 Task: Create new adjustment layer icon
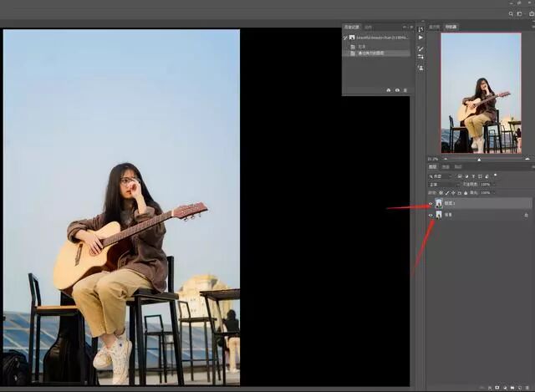click(x=505, y=388)
